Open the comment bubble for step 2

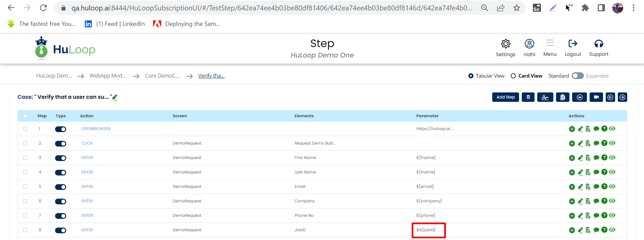[596, 143]
